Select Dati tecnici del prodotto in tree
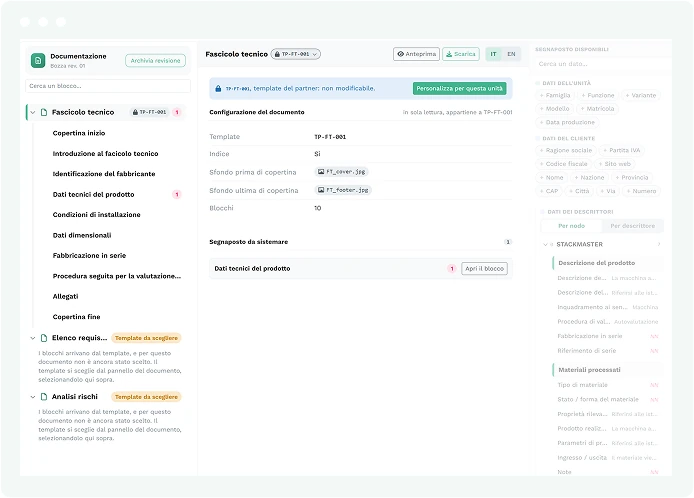Screen dimensions: 694x498 [93, 194]
